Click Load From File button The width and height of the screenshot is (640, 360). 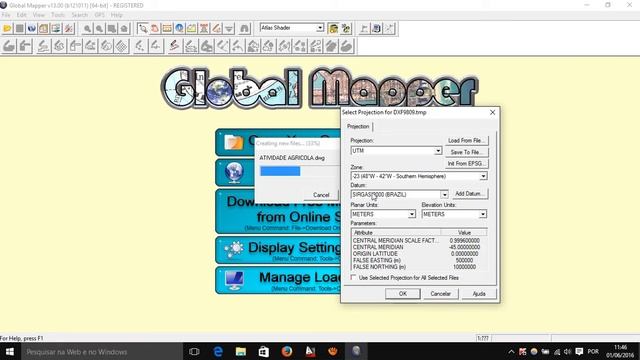pyautogui.click(x=466, y=140)
